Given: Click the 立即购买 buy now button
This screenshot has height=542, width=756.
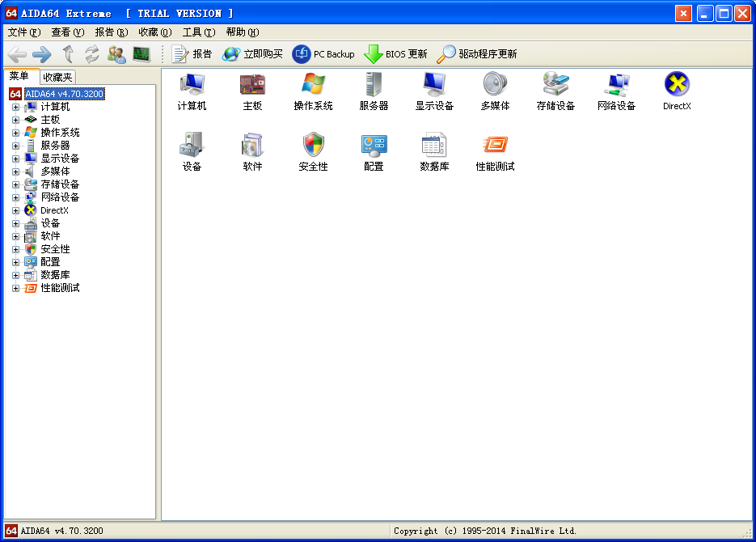Looking at the screenshot, I should point(252,54).
